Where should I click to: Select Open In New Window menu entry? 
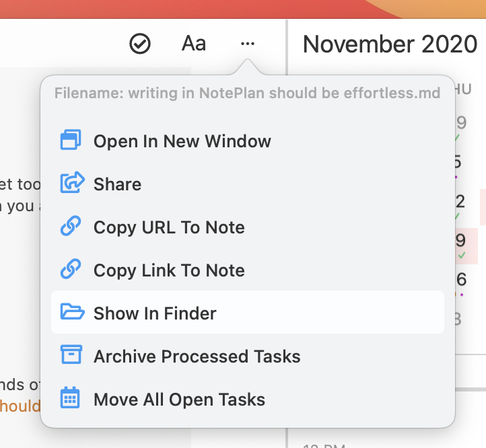coord(247,141)
